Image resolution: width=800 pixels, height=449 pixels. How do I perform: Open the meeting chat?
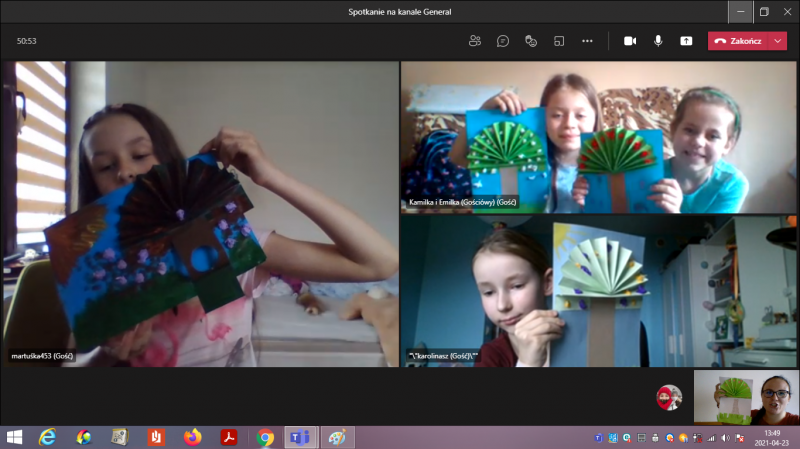click(x=503, y=41)
